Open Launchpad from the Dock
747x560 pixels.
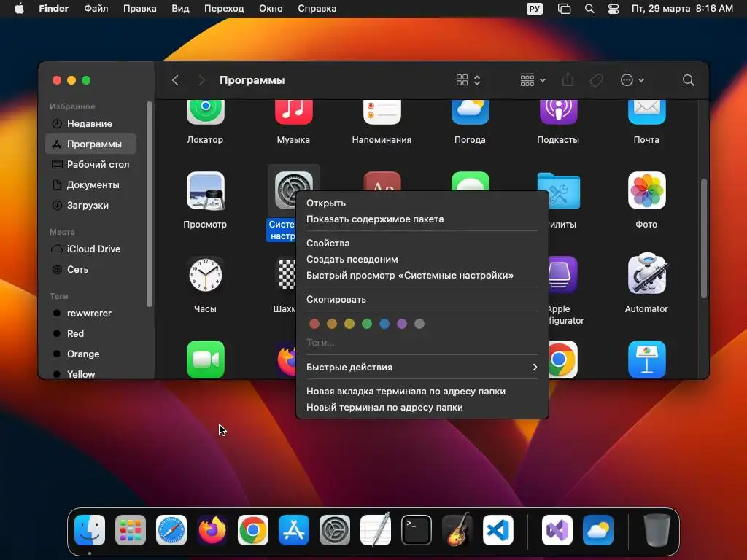click(131, 530)
